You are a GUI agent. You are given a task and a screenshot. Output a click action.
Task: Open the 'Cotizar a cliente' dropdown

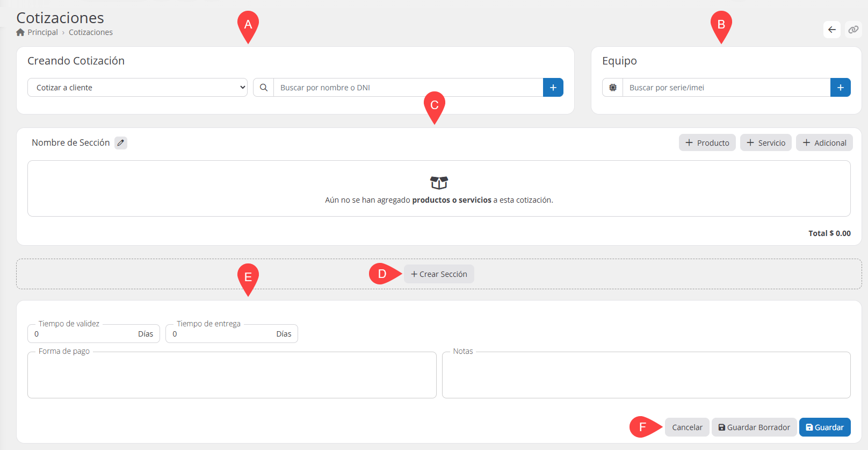(137, 88)
